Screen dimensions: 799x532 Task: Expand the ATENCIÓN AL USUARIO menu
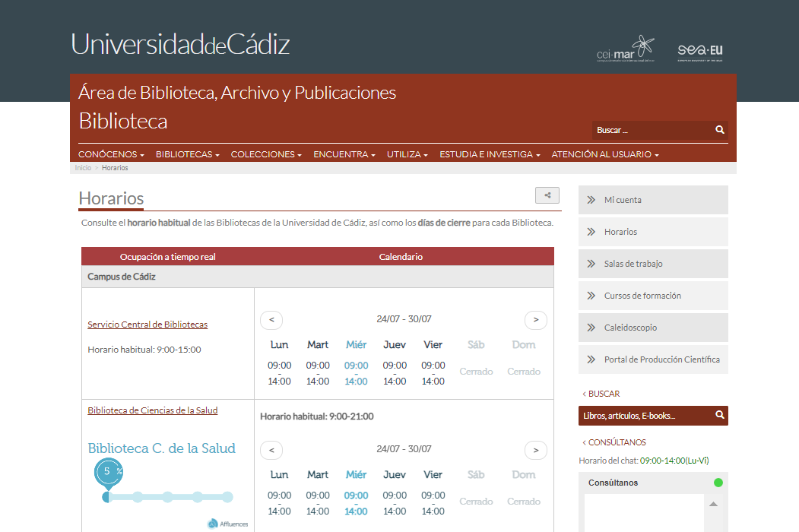pos(605,154)
